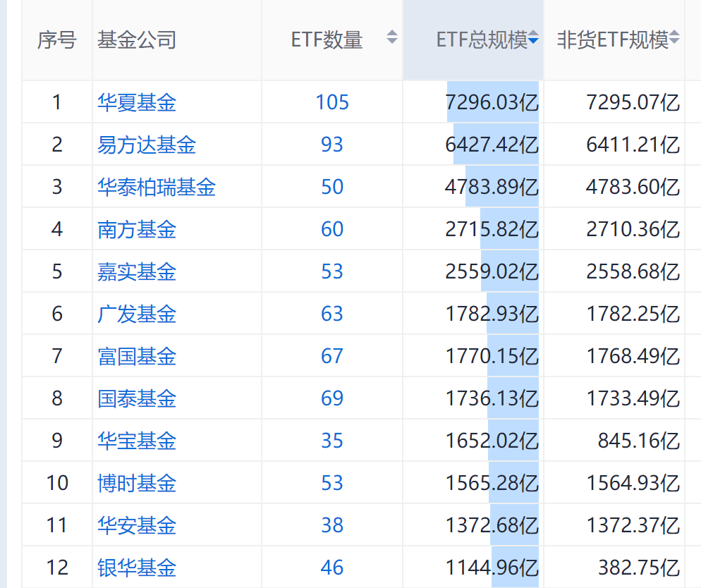Click ETF count 38 for 华安基金
701x588 pixels.
coord(332,525)
